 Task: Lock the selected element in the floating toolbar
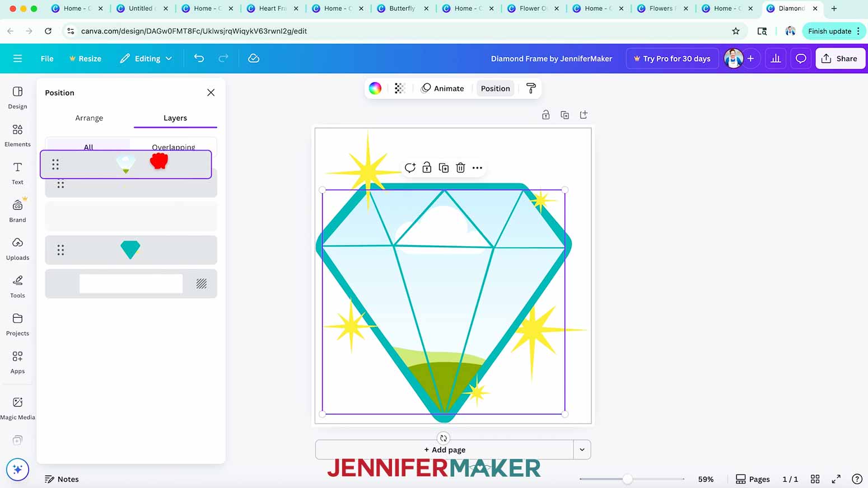click(427, 168)
